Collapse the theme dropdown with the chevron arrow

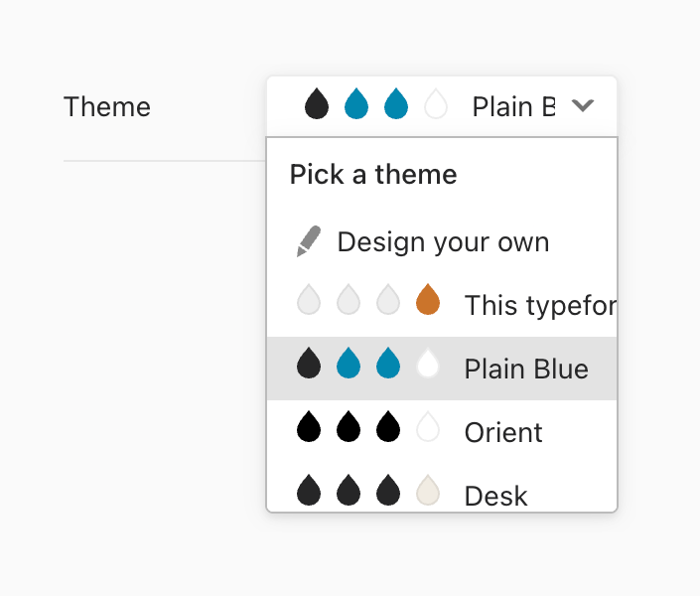click(x=583, y=105)
